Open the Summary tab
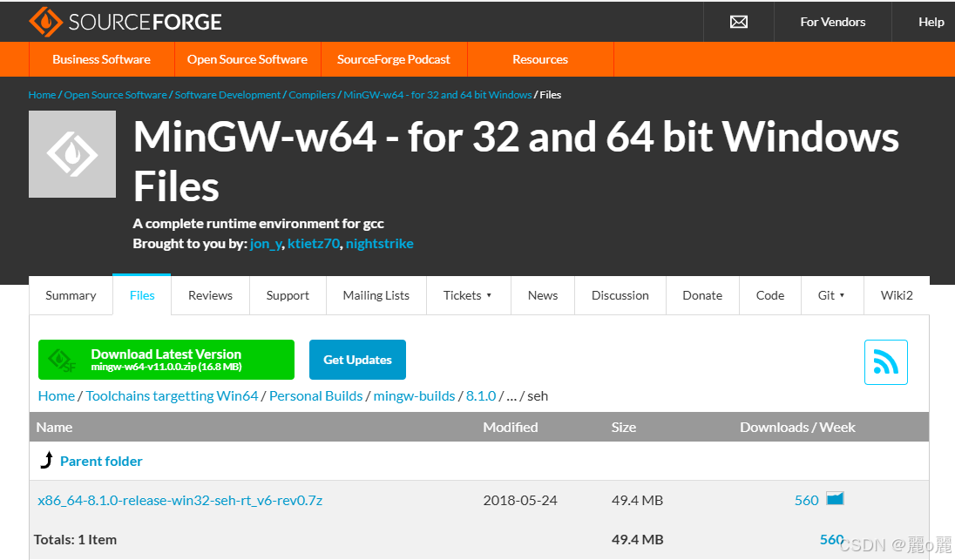Image resolution: width=955 pixels, height=560 pixels. (71, 295)
